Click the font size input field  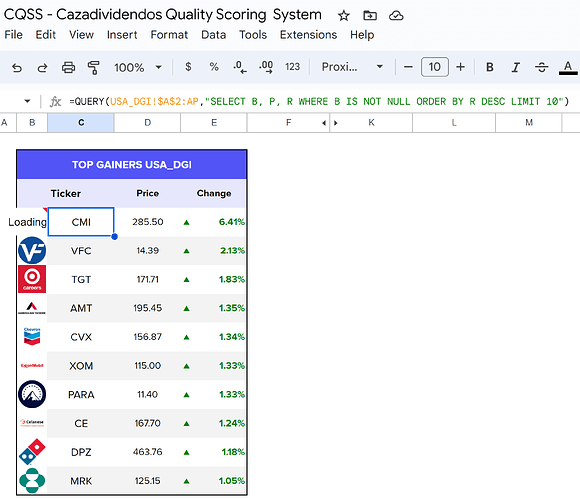435,67
